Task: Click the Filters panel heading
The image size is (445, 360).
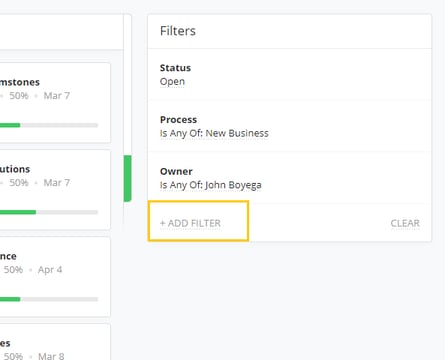Action: point(178,31)
